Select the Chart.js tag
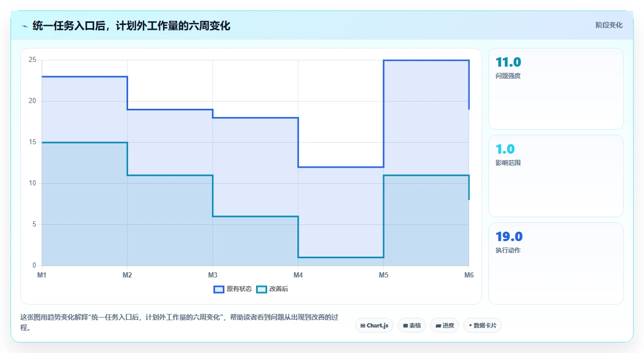Screen dimensions: 644x353 374,325
